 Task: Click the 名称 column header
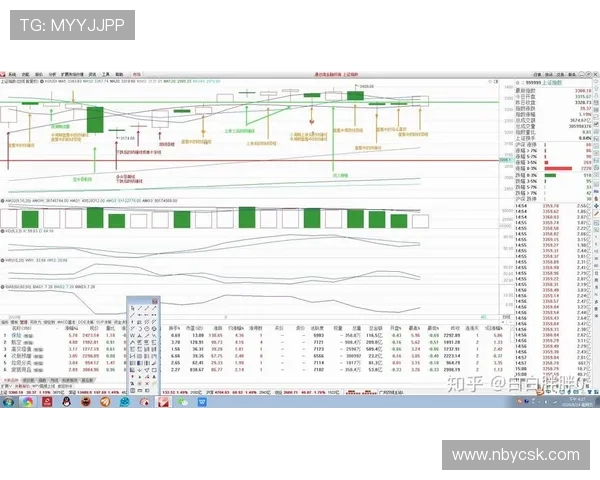tap(22, 328)
